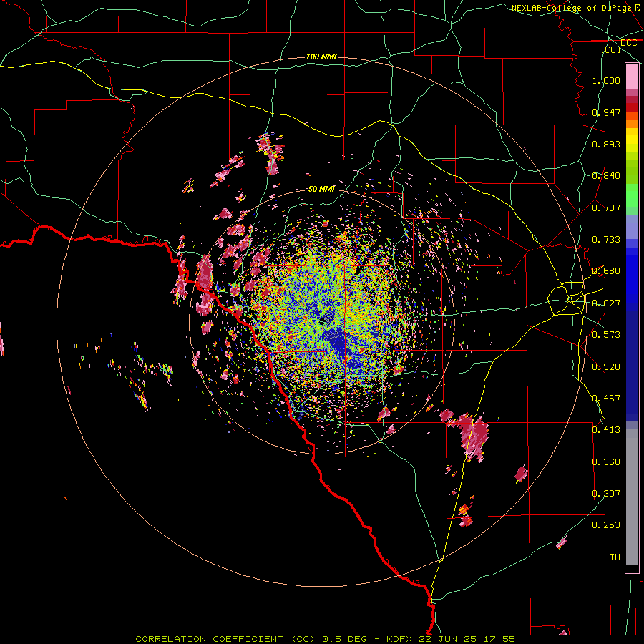
Task: Click the gray low-value color bar segment
Action: pyautogui.click(x=632, y=497)
